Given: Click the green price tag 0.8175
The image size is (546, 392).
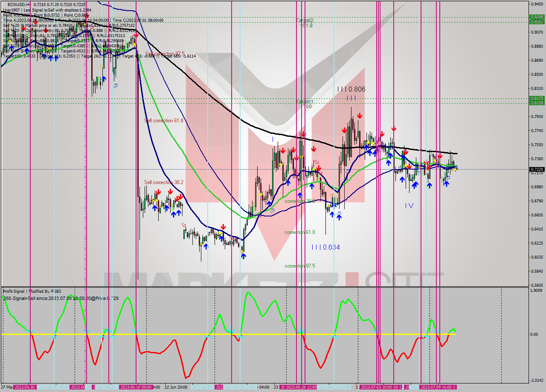Looking at the screenshot, I should tap(537, 98).
